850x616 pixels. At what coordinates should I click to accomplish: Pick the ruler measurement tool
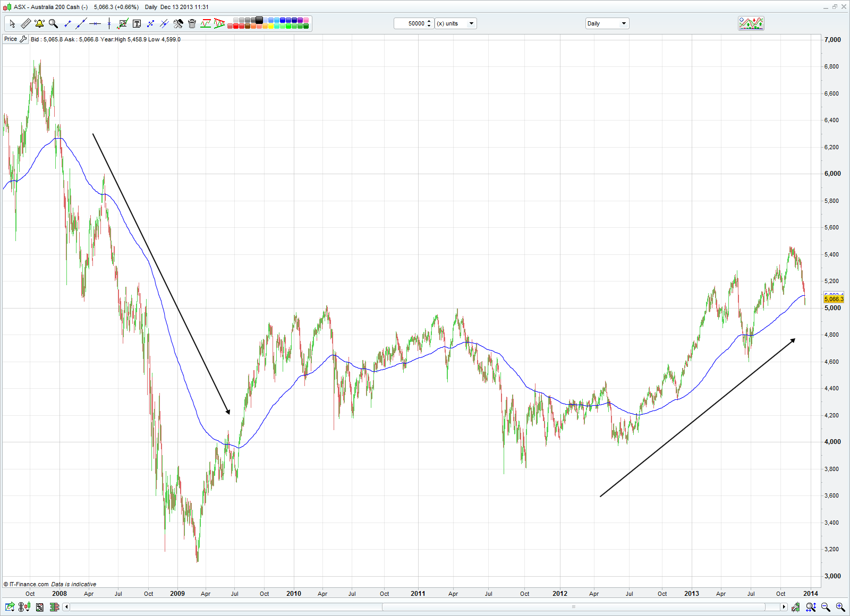(25, 23)
